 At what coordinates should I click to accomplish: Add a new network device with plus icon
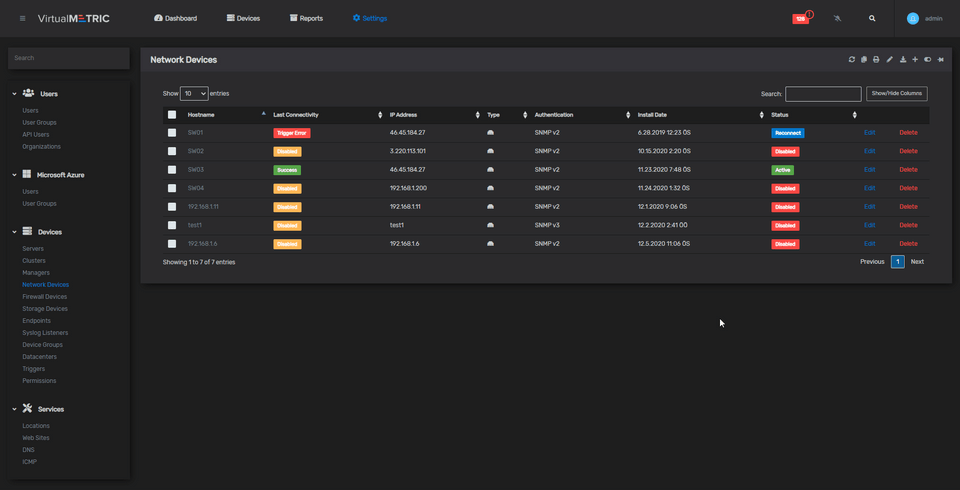915,59
